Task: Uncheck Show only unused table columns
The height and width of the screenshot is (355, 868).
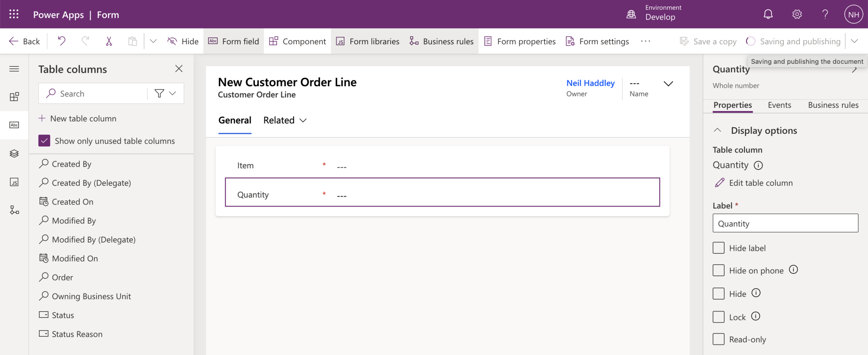Action: (44, 141)
